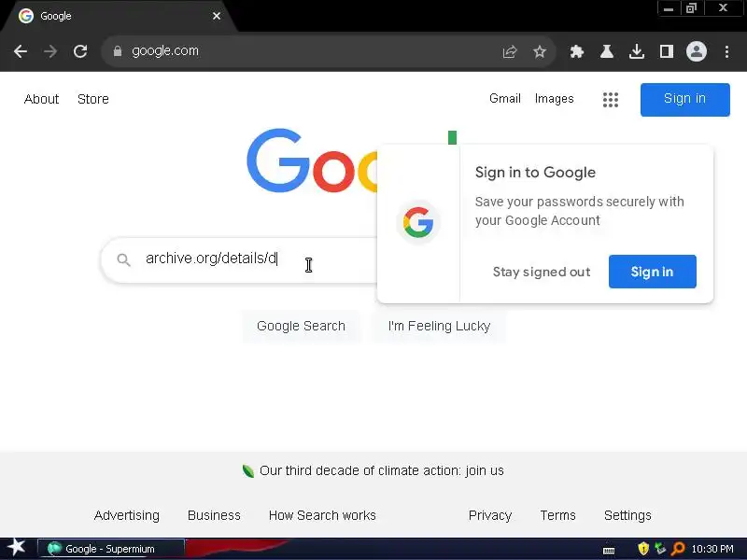Open the three-dot browser menu
747x560 pixels.
tap(726, 51)
